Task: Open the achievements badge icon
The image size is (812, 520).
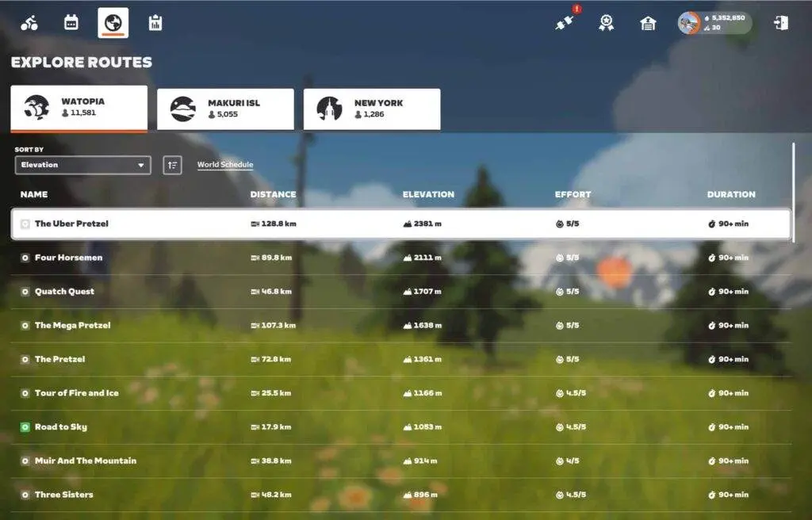Action: point(607,23)
